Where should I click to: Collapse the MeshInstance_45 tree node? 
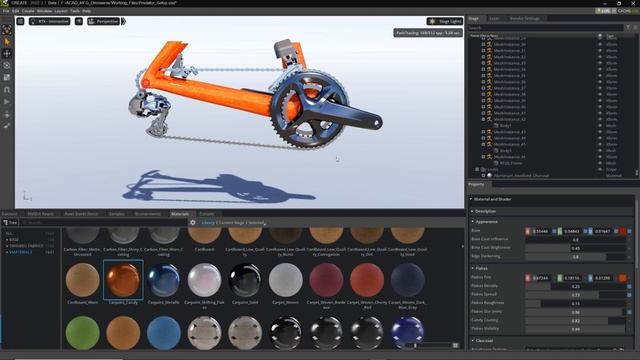(483, 144)
